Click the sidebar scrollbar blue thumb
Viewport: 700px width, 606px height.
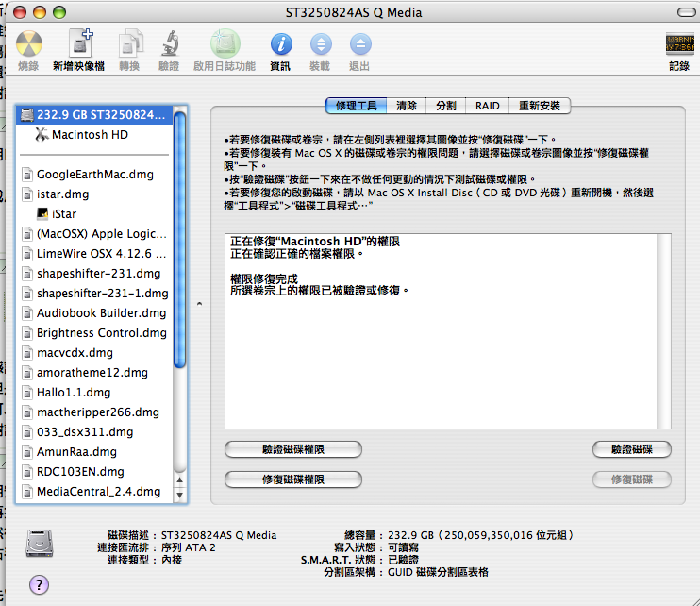[179, 241]
